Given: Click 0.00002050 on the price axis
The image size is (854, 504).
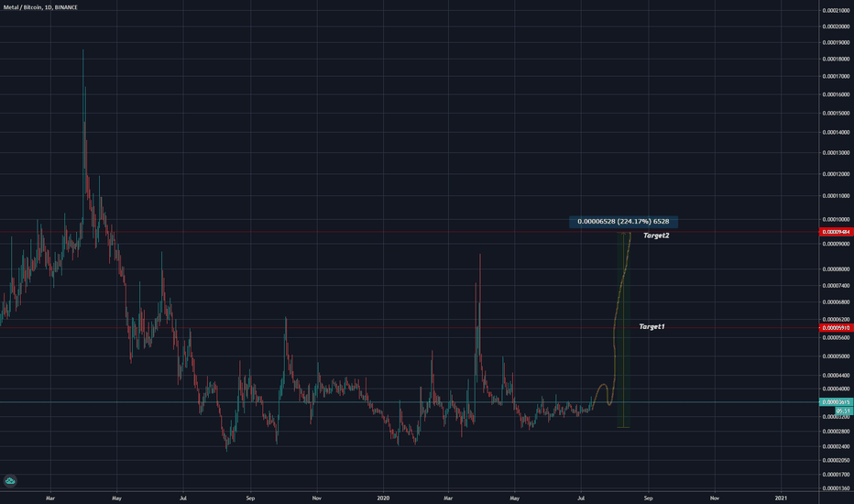Looking at the screenshot, I should tap(836, 460).
